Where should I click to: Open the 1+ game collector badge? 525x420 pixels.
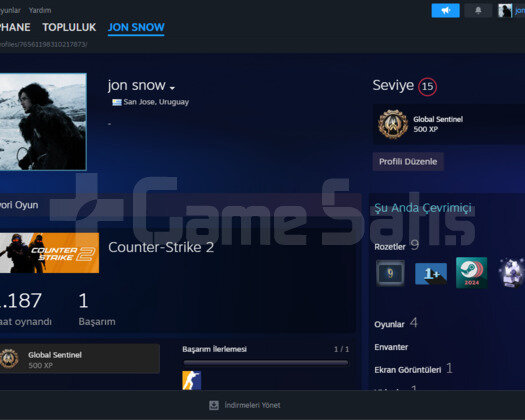431,274
